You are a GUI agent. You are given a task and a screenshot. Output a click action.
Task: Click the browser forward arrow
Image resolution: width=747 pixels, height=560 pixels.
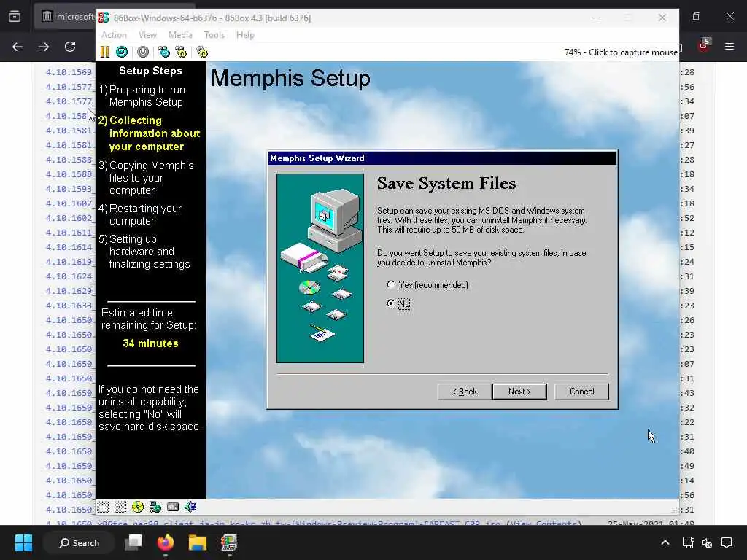(44, 47)
